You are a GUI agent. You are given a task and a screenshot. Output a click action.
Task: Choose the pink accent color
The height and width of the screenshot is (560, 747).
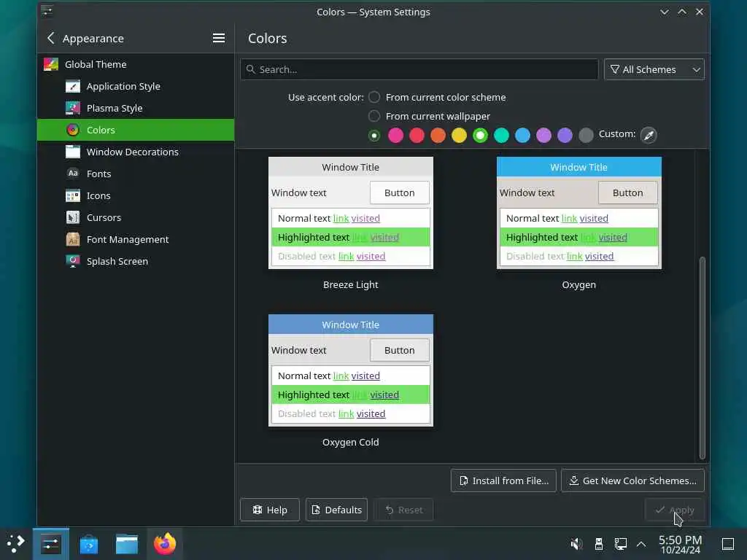(396, 135)
